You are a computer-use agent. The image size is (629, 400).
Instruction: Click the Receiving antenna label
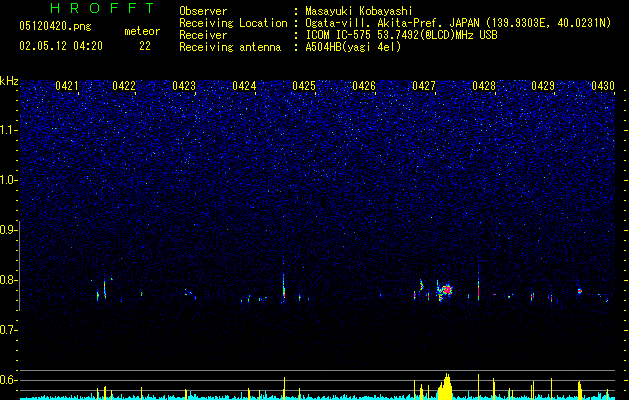pos(230,47)
